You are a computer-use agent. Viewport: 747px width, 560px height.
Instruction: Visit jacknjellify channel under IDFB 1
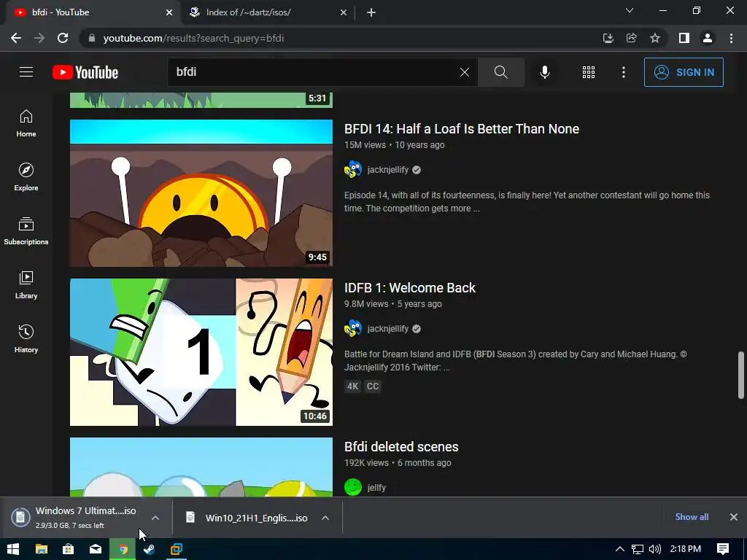[x=388, y=329]
